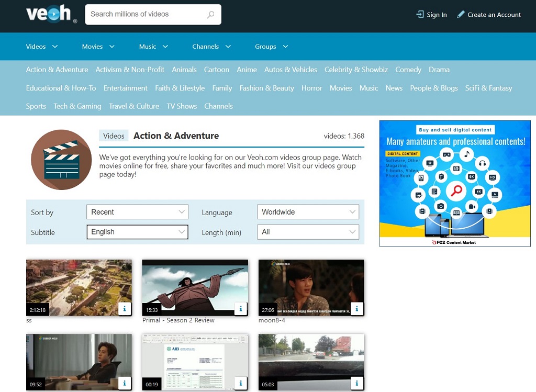Browse the Anime category
The image size is (536, 392).
(x=247, y=70)
